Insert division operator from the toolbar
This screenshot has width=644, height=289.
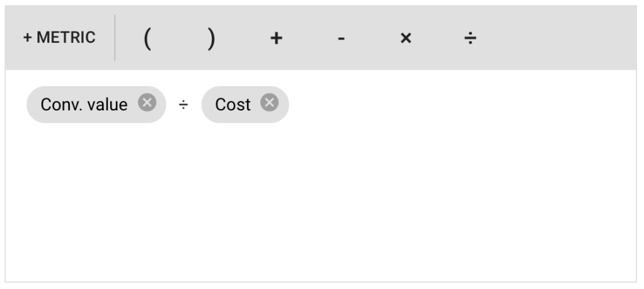point(470,38)
